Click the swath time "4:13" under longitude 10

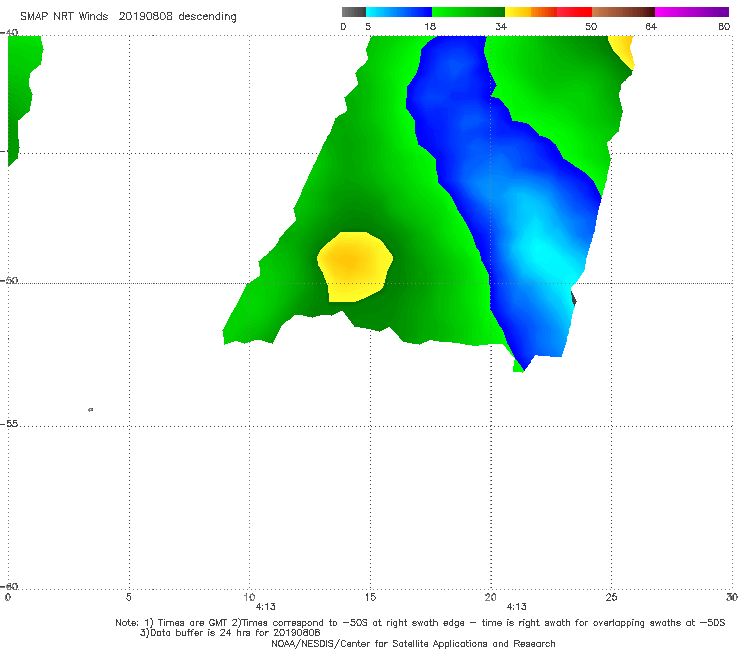click(266, 607)
